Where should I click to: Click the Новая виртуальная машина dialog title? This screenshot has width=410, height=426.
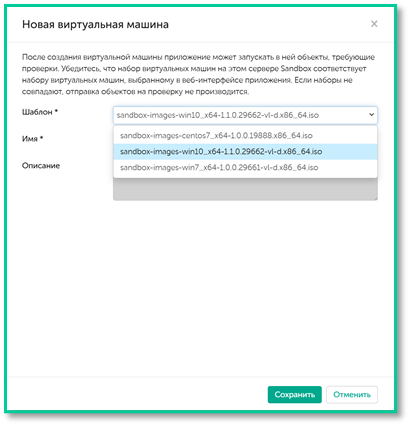[95, 25]
